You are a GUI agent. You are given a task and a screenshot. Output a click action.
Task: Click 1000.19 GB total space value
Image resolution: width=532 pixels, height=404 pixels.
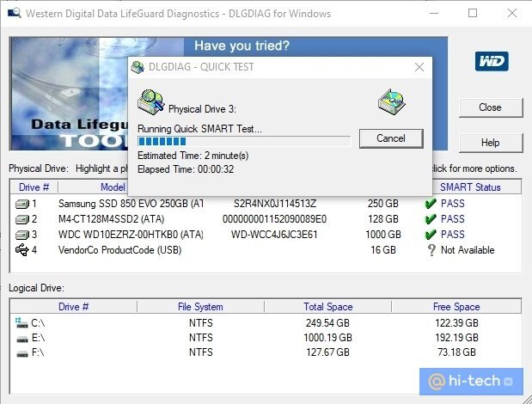tap(327, 338)
